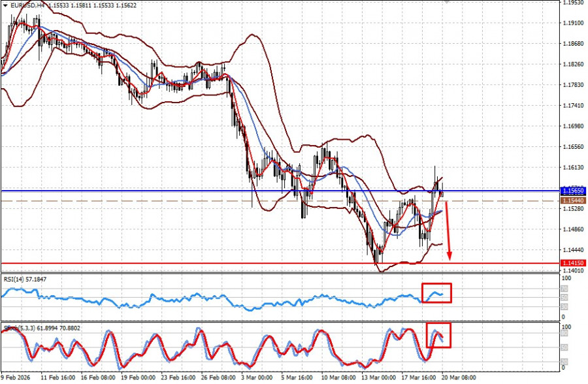Click the 1.17410 price scale label
588x384 pixels.
point(574,106)
